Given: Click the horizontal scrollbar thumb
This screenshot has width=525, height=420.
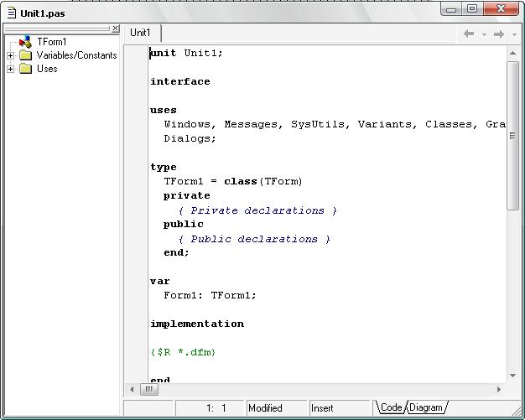Looking at the screenshot, I should tap(149, 389).
